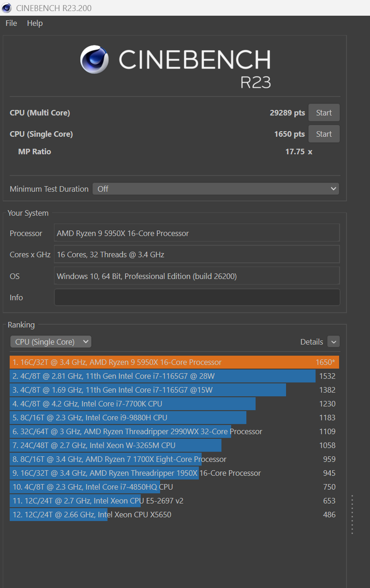
Task: Click the OS field showing Windows 10
Action: 197,276
